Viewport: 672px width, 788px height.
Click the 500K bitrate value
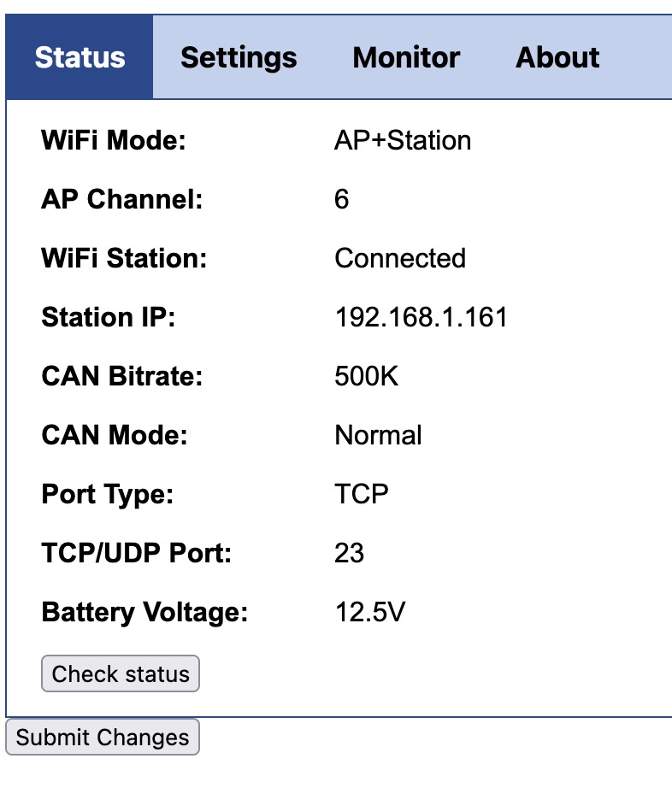[x=367, y=376]
